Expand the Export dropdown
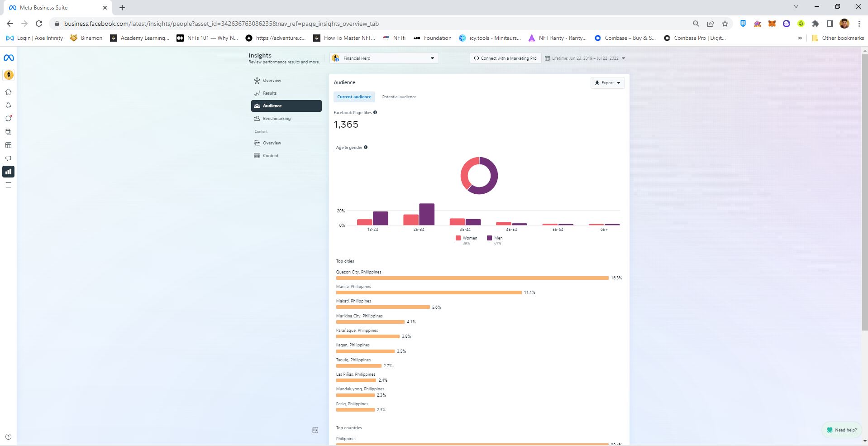Image resolution: width=868 pixels, height=446 pixels. (608, 83)
